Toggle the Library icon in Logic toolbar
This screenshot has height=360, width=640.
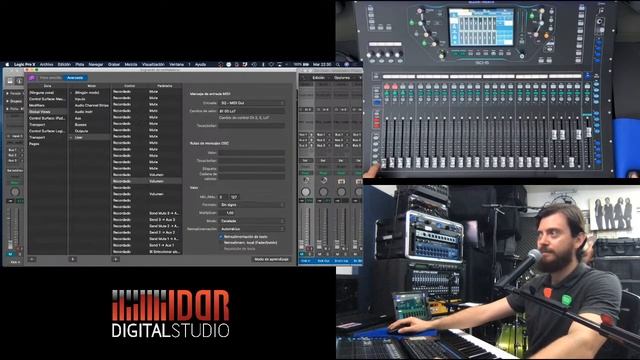(x=10, y=81)
